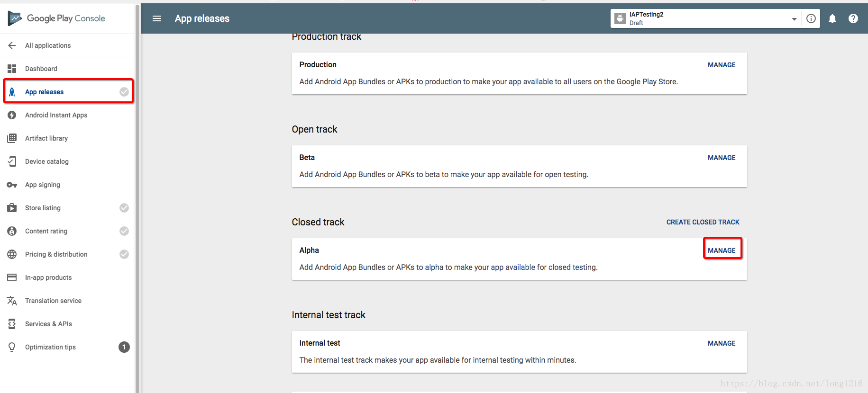
Task: Click the app info circle icon
Action: tap(811, 18)
